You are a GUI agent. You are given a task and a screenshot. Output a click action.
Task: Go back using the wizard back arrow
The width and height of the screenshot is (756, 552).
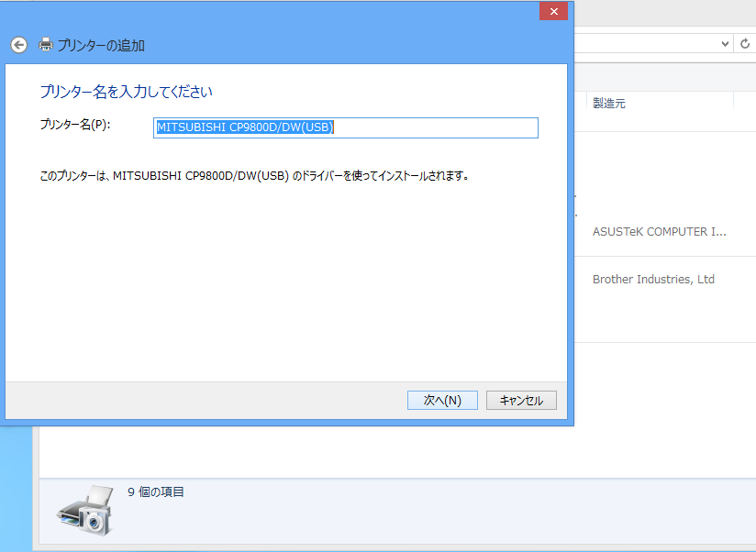point(18,45)
